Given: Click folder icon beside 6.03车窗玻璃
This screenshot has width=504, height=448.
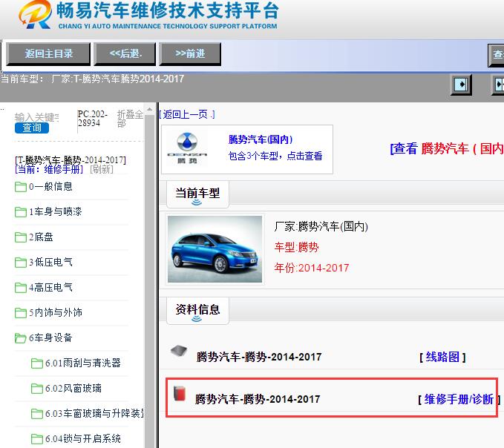Looking at the screenshot, I should coord(37,414).
